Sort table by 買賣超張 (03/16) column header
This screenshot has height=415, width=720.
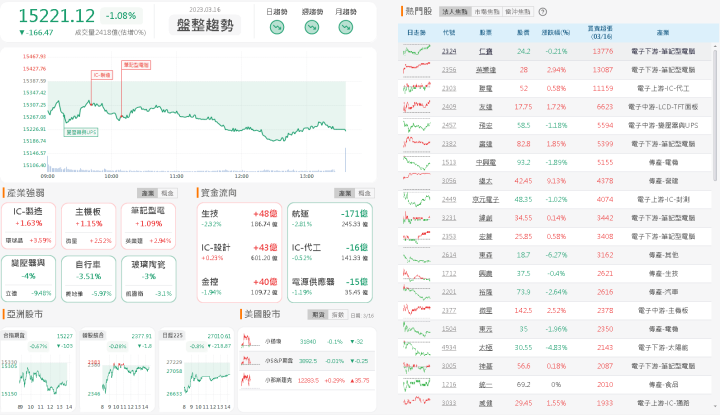click(600, 32)
